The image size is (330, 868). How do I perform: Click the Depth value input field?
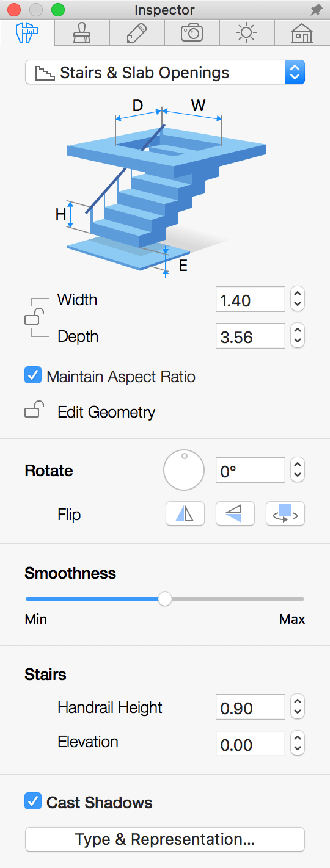251,336
